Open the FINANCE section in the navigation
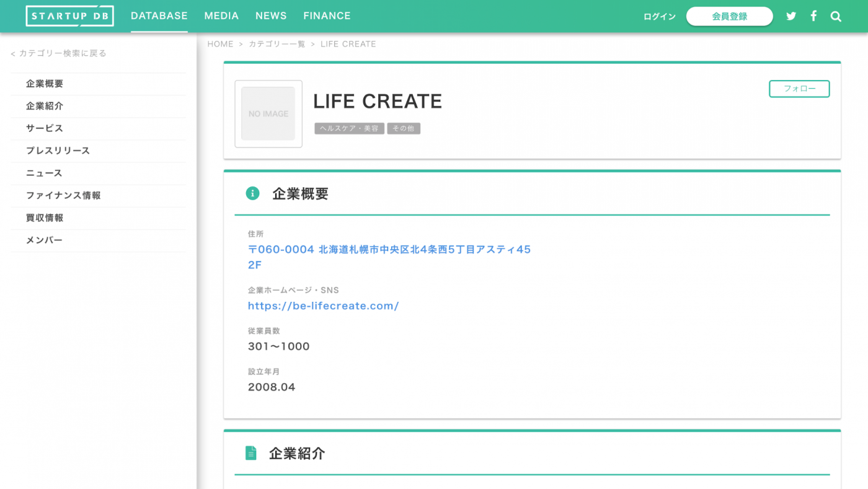This screenshot has width=868, height=489. point(327,15)
